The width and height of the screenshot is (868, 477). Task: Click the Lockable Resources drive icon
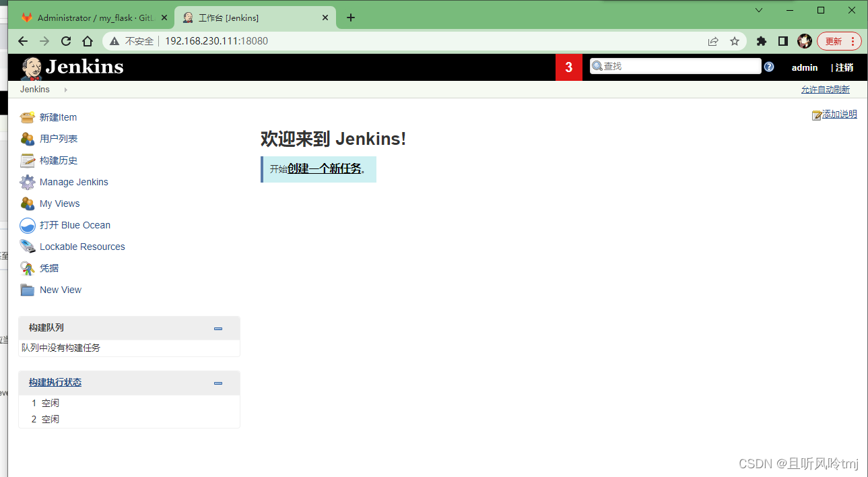coord(27,247)
